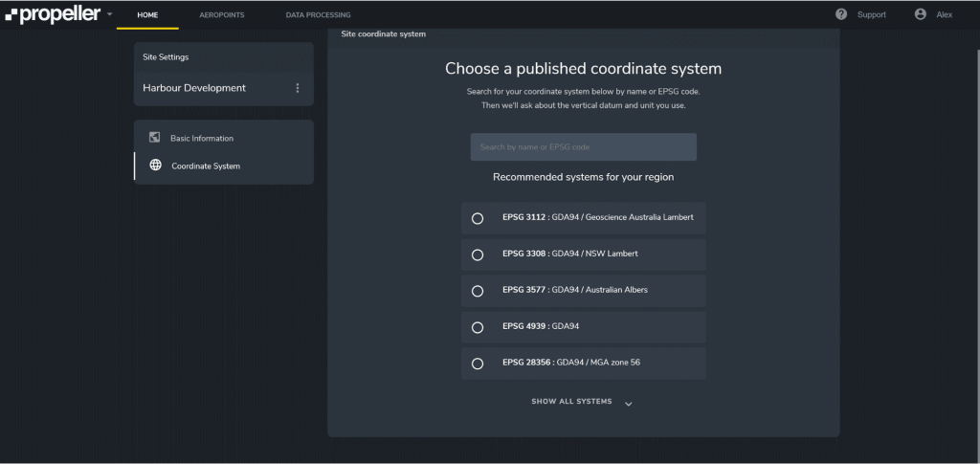
Task: Click the Alex user avatar icon
Action: click(x=921, y=14)
